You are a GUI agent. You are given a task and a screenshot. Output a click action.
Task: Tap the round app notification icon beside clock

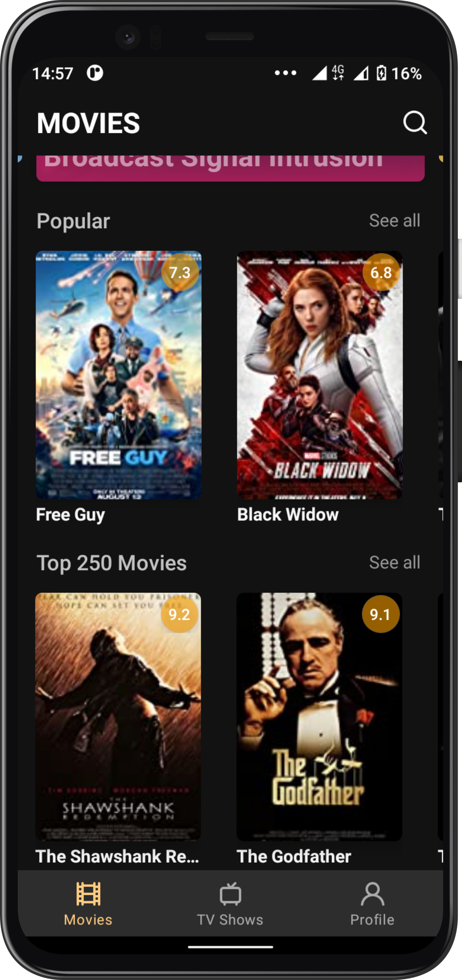(95, 73)
